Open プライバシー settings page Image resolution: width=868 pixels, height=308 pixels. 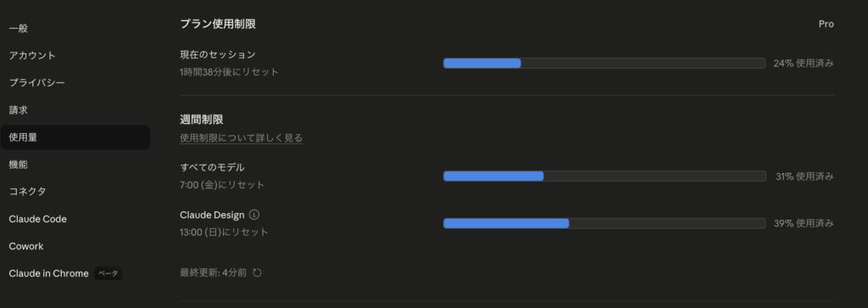(75, 82)
